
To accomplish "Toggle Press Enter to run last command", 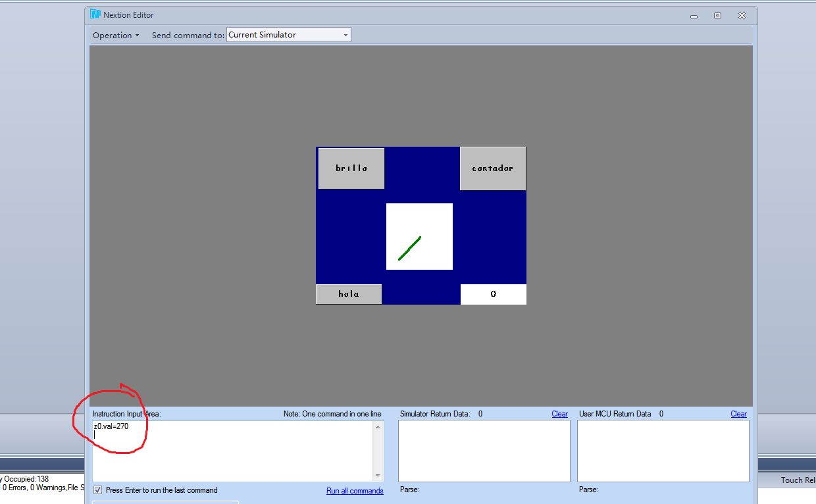I will click(98, 490).
